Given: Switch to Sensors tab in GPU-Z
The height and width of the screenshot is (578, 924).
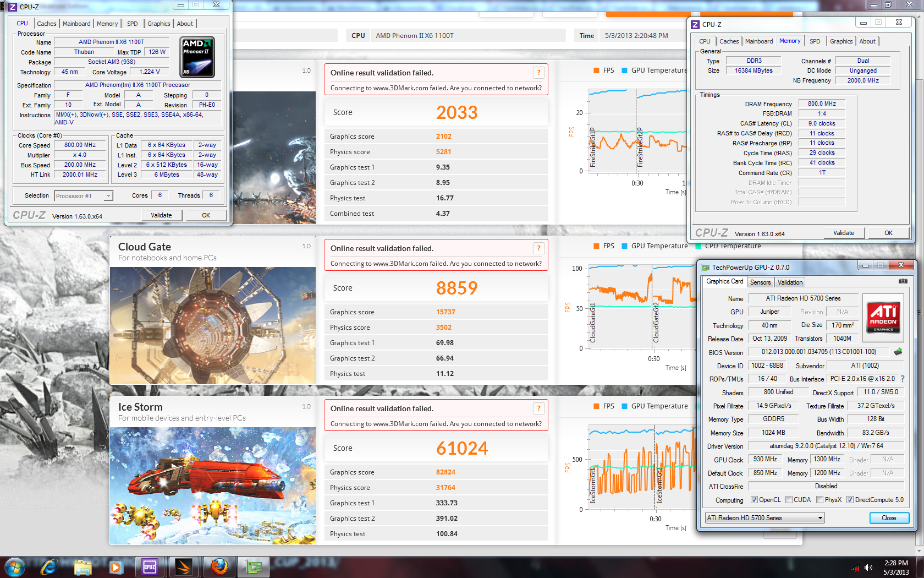Looking at the screenshot, I should 760,282.
